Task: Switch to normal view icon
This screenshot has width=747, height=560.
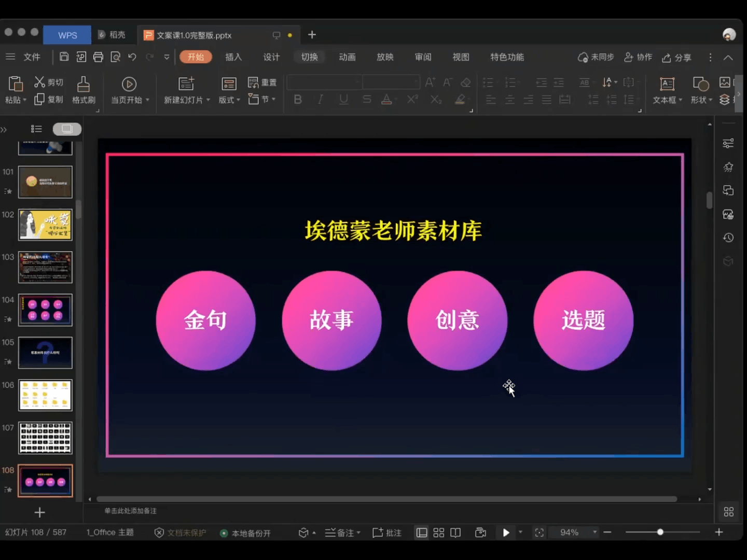Action: (x=422, y=533)
